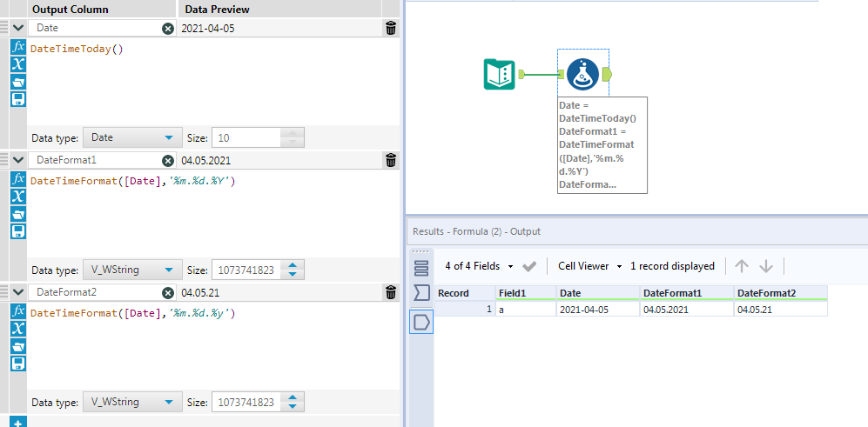
Task: Open columns and constants for Date expression
Action: point(18,64)
